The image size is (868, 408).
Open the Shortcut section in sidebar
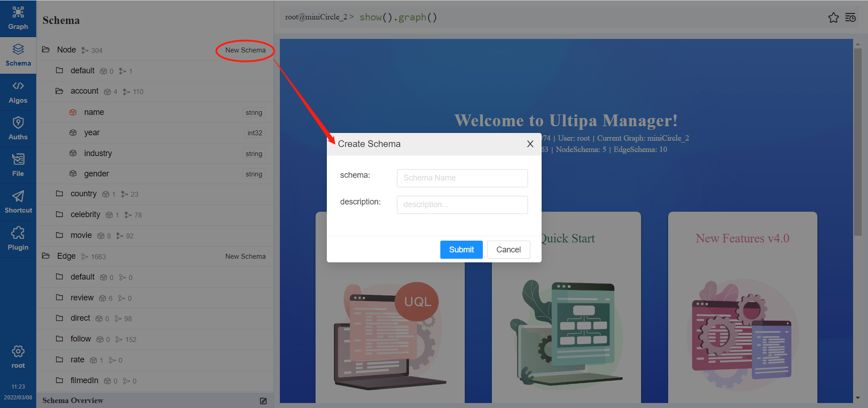[18, 202]
